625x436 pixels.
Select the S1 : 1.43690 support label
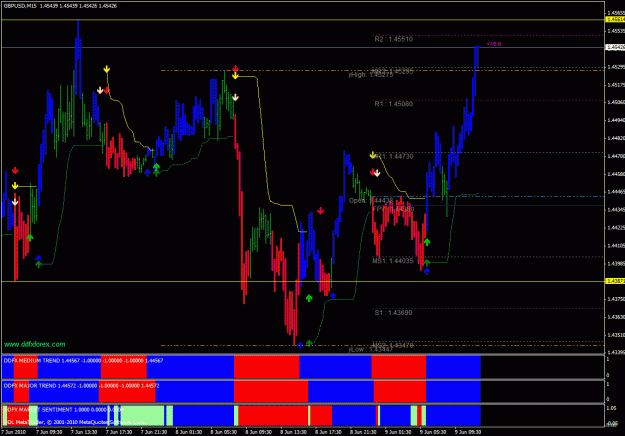click(x=393, y=312)
